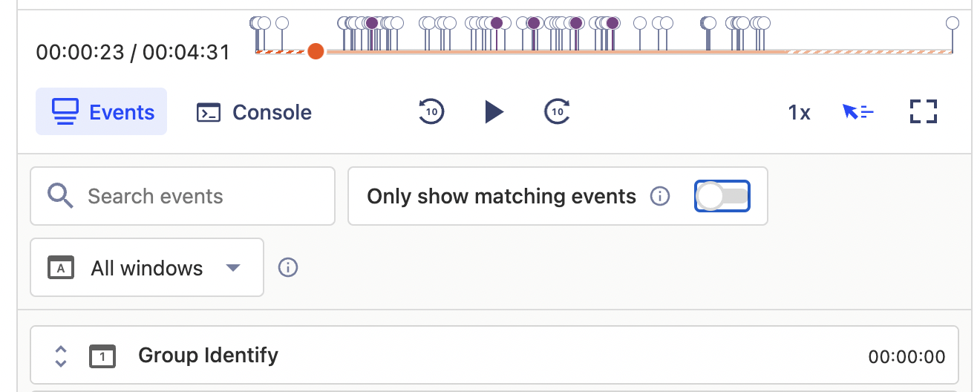Expand the Group Identify event
The height and width of the screenshot is (392, 980).
(x=61, y=356)
